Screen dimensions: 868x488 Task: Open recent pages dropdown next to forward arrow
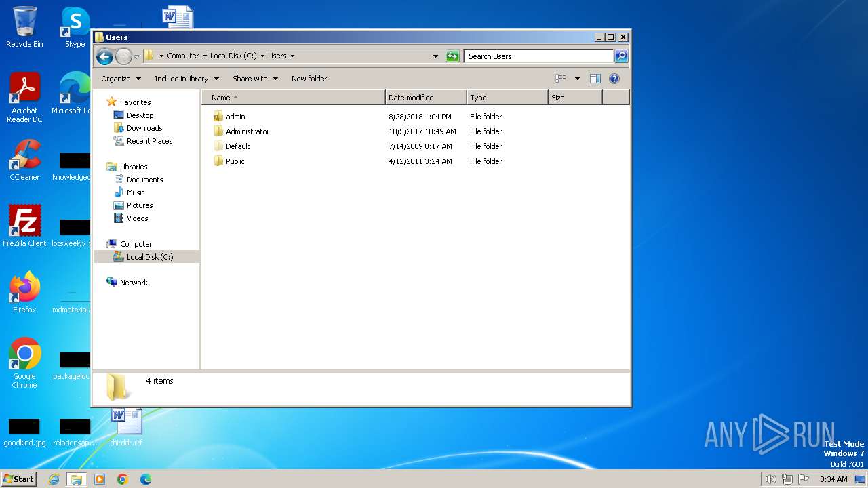coord(136,56)
